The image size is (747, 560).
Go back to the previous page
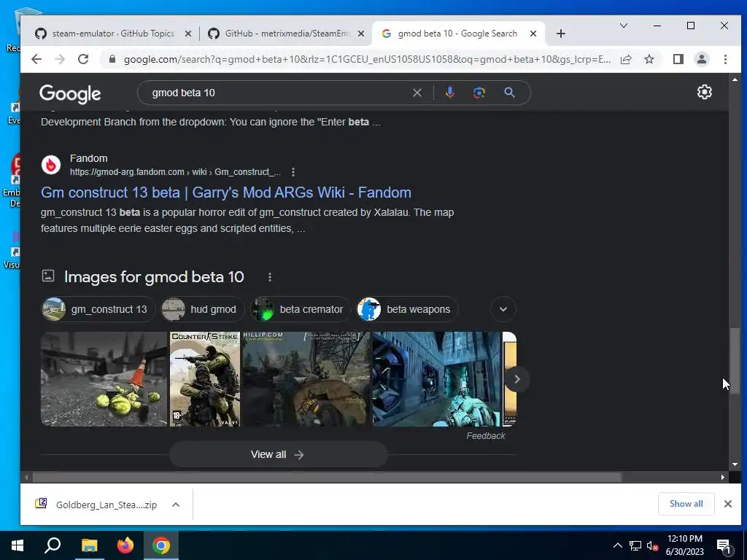point(36,59)
